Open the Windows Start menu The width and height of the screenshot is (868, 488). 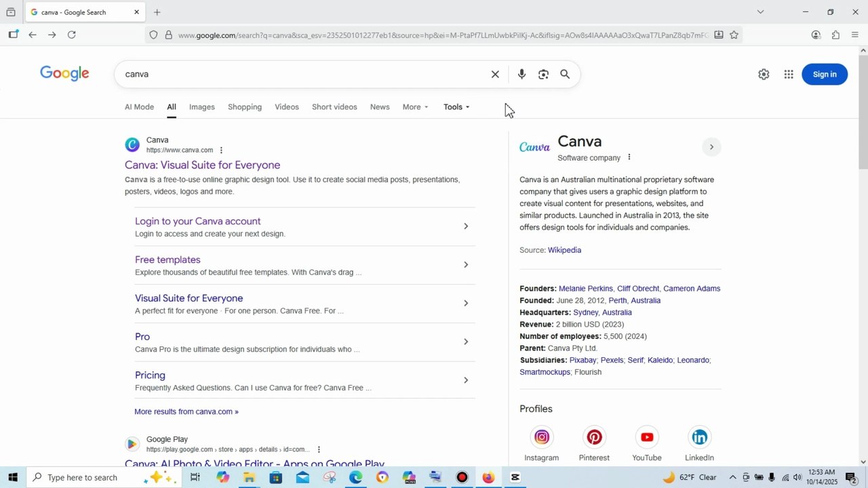13,477
